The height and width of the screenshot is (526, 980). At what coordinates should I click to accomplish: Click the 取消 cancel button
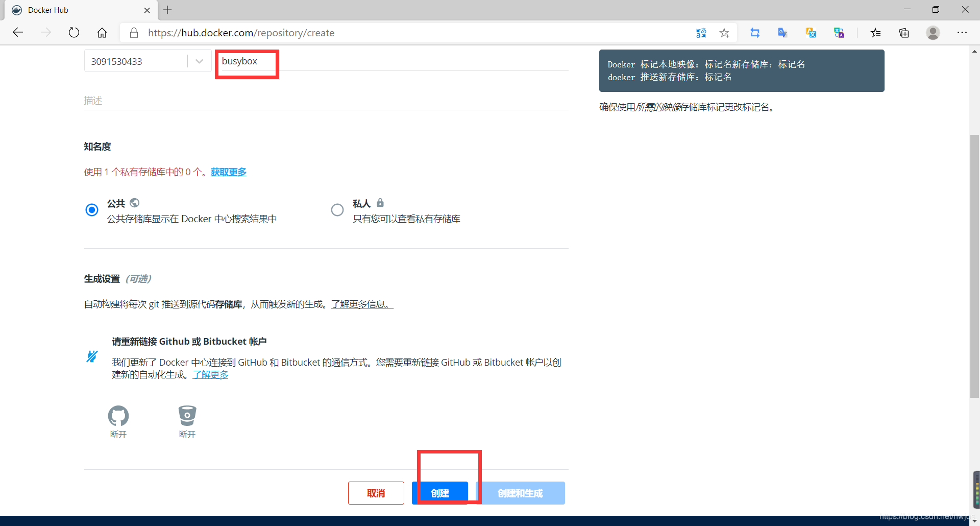(x=376, y=493)
